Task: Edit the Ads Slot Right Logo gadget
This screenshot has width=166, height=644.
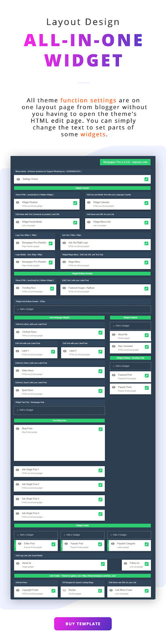Action: tap(146, 243)
